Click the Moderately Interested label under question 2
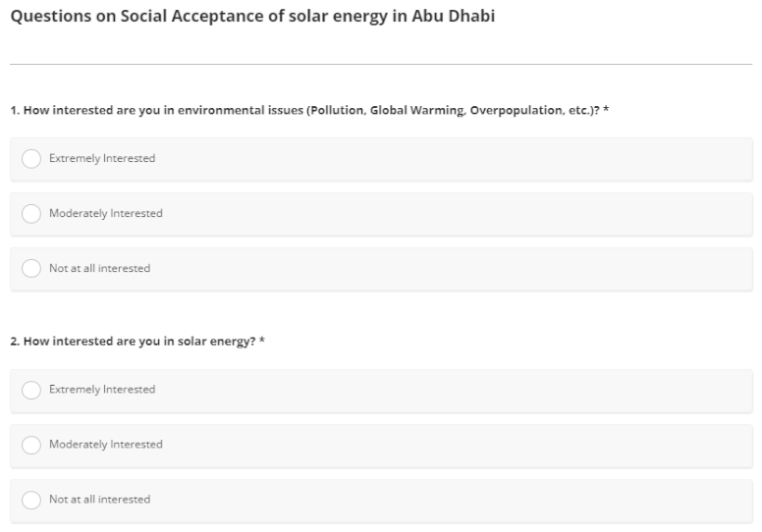The width and height of the screenshot is (762, 532). pos(106,446)
